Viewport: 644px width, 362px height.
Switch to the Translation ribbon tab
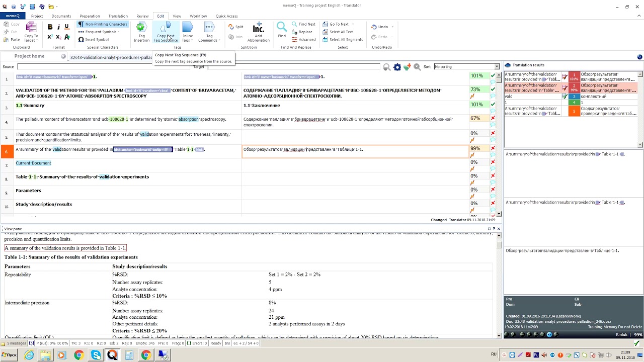[118, 16]
